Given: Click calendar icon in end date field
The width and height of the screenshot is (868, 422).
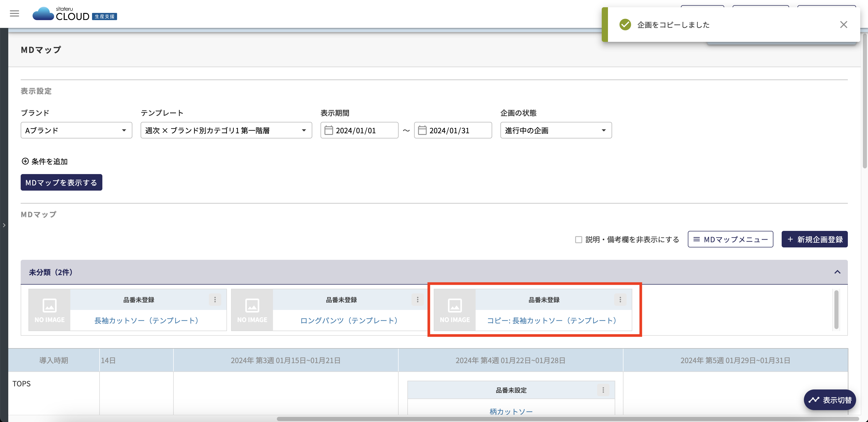Looking at the screenshot, I should click(422, 130).
